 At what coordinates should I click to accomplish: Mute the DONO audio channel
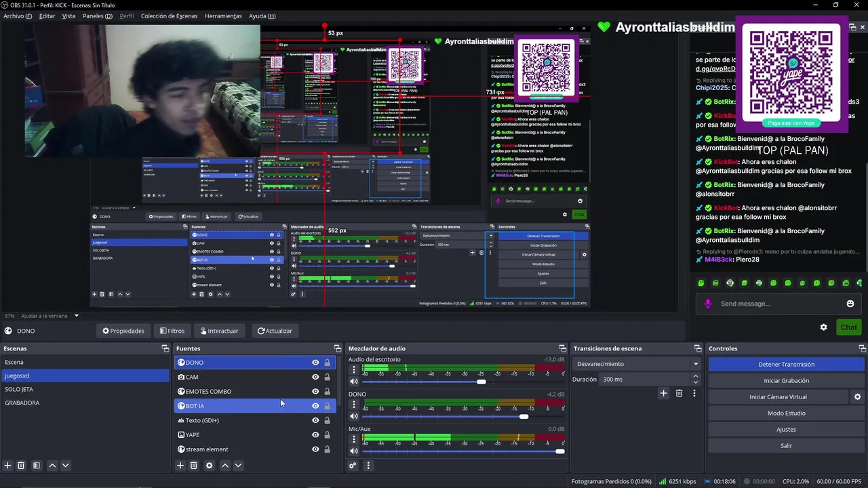353,416
